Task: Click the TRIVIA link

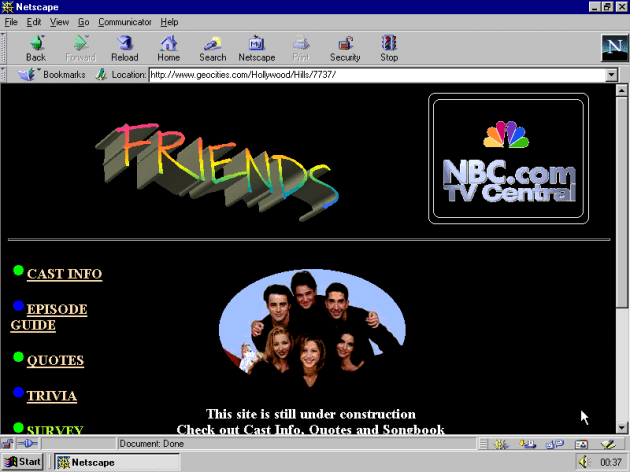Action: [52, 396]
